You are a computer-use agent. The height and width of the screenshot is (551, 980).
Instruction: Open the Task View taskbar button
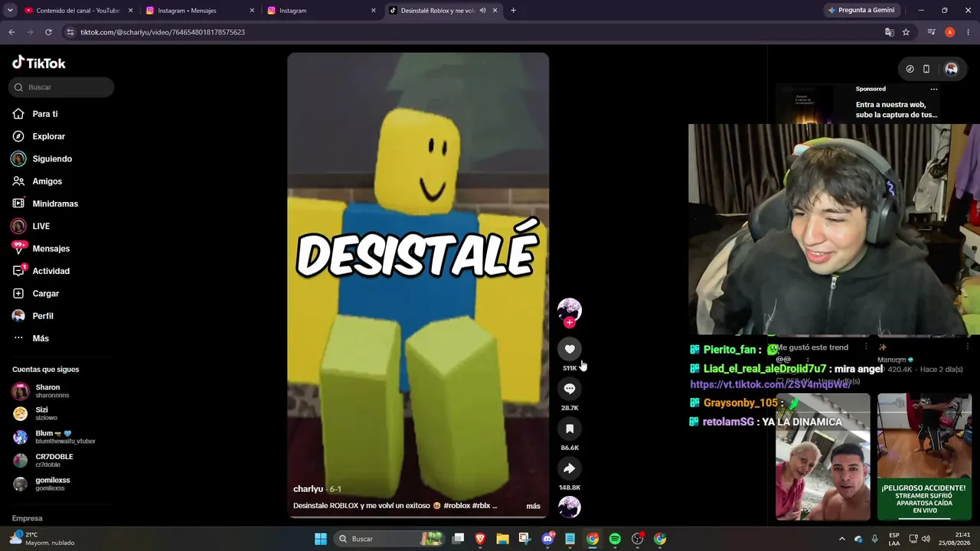(x=458, y=539)
